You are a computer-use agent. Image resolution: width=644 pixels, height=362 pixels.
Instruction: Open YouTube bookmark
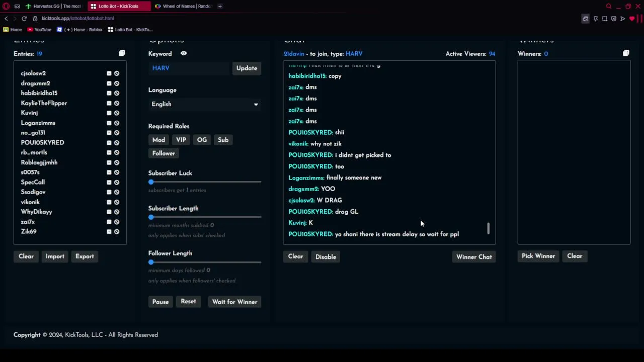pyautogui.click(x=39, y=30)
